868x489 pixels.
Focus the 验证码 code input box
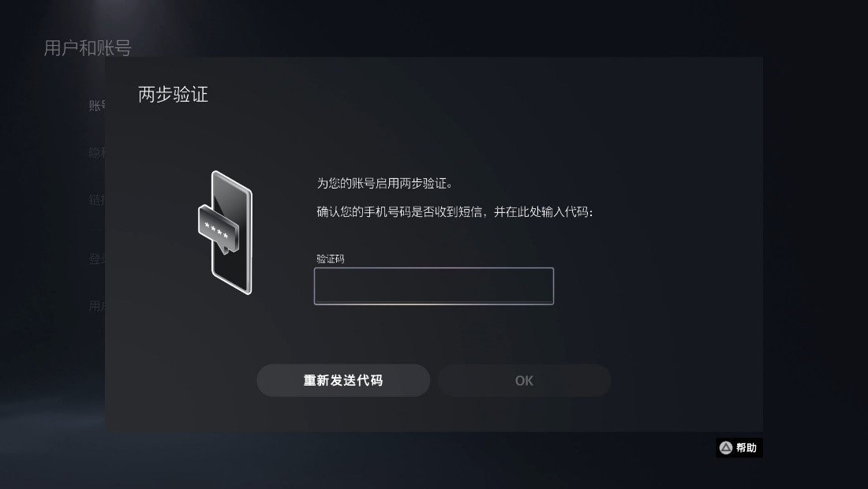coord(433,286)
